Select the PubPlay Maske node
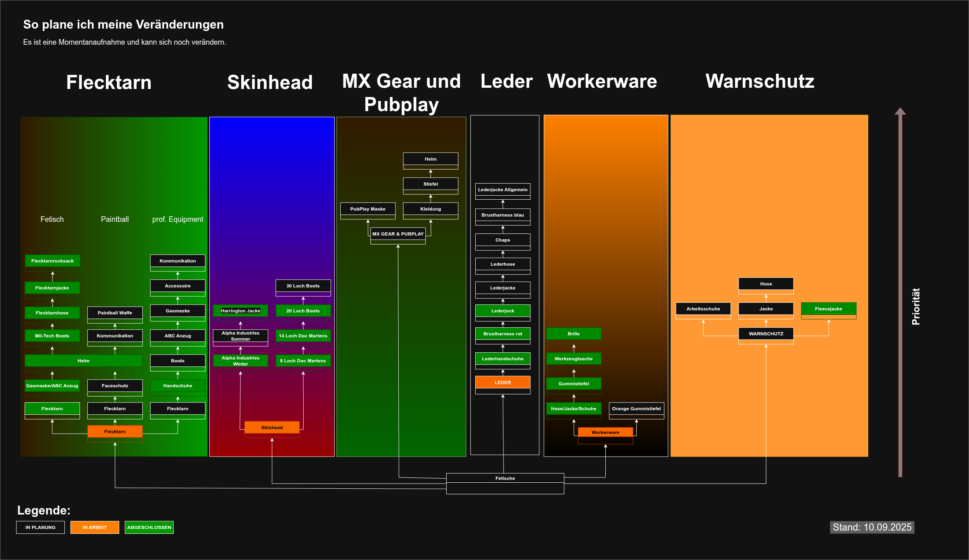969x560 pixels. coord(368,209)
